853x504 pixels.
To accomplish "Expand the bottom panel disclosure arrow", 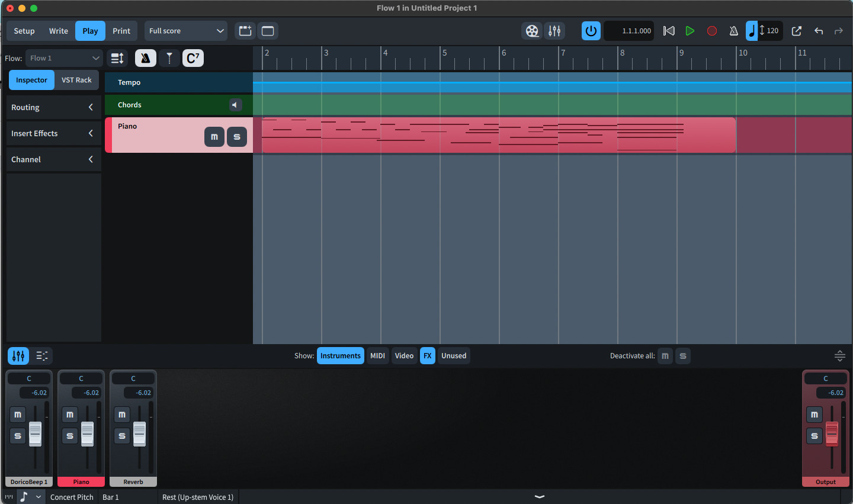I will (x=540, y=497).
